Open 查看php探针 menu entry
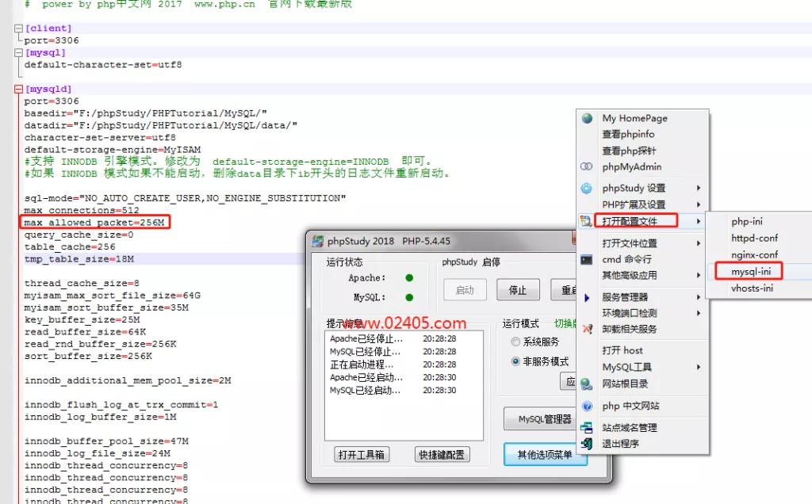 (629, 151)
